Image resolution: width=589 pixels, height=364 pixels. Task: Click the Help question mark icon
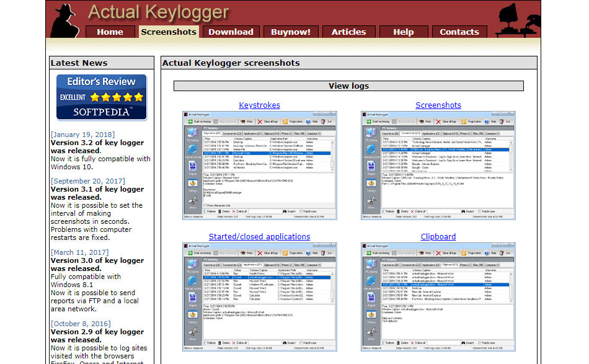point(308,121)
